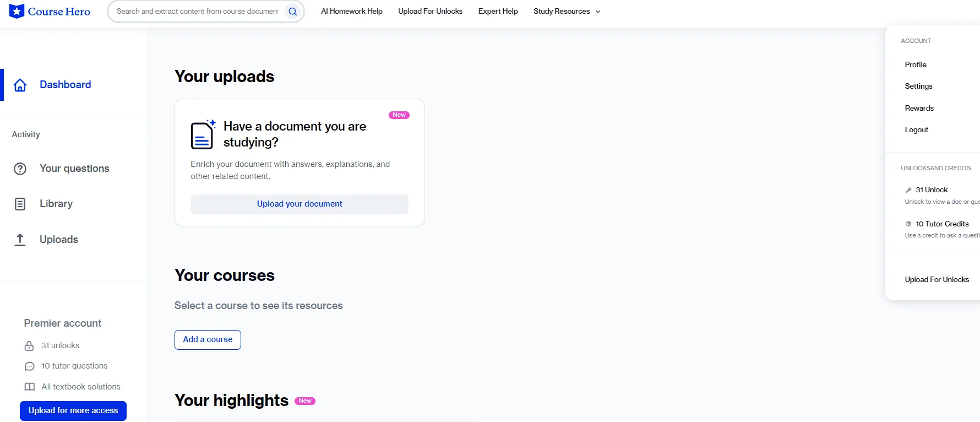980x422 pixels.
Task: Open Profile in account menu
Action: (x=916, y=64)
